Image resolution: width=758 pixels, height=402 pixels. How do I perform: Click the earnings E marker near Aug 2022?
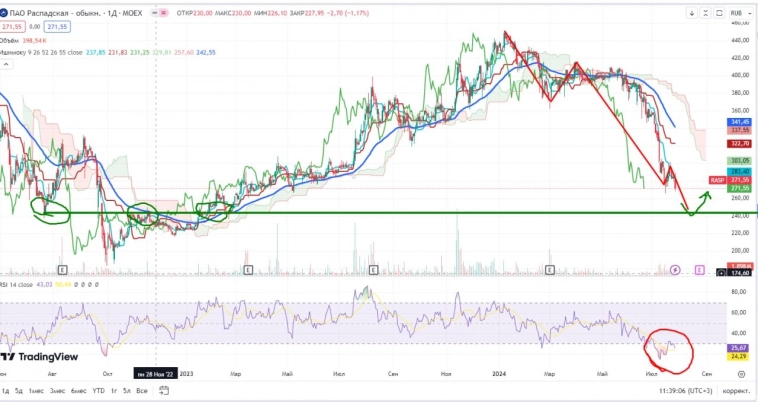(62, 270)
